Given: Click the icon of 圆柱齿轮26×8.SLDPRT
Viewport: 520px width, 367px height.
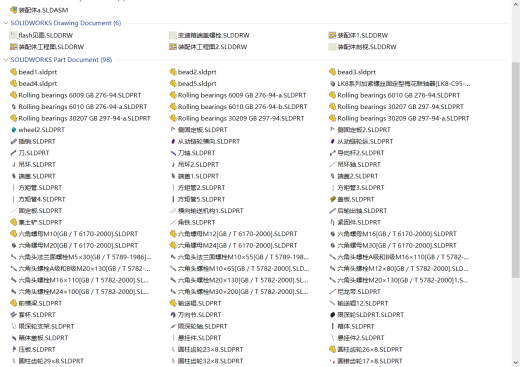Looking at the screenshot, I should coord(332,350).
